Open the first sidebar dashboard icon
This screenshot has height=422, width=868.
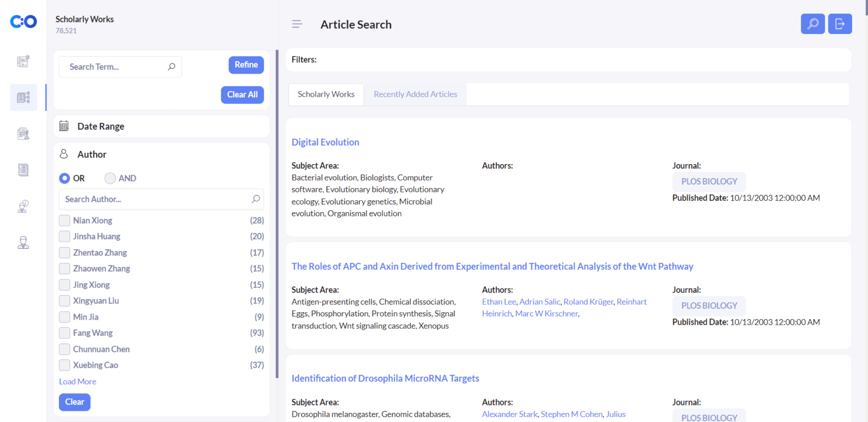(23, 61)
